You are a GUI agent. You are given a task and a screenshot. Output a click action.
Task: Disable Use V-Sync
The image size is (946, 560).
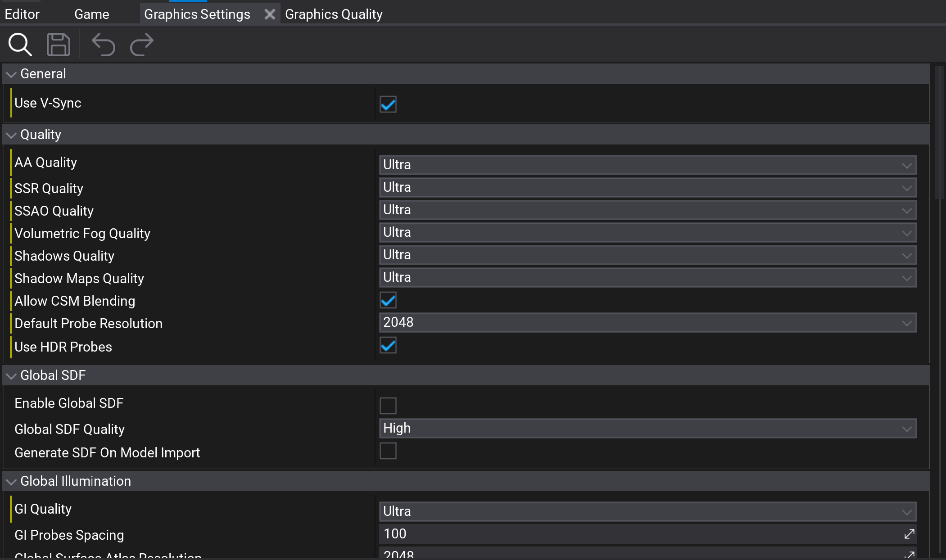click(387, 104)
